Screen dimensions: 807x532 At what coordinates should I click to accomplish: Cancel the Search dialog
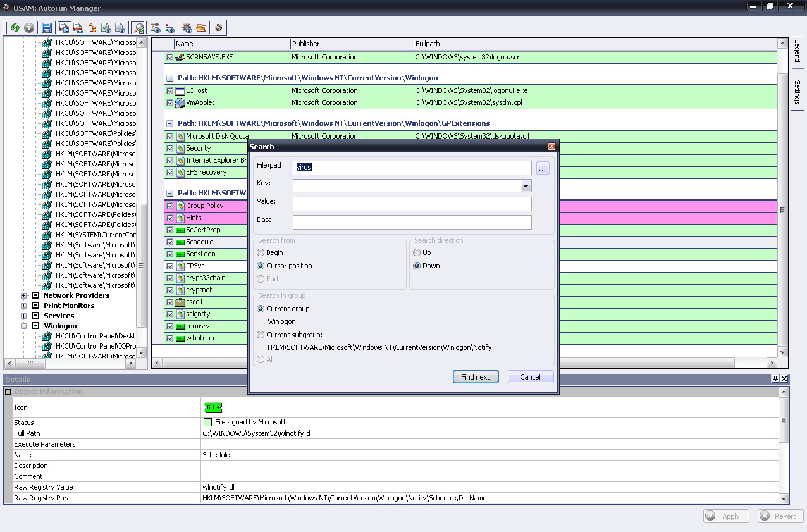pos(530,377)
